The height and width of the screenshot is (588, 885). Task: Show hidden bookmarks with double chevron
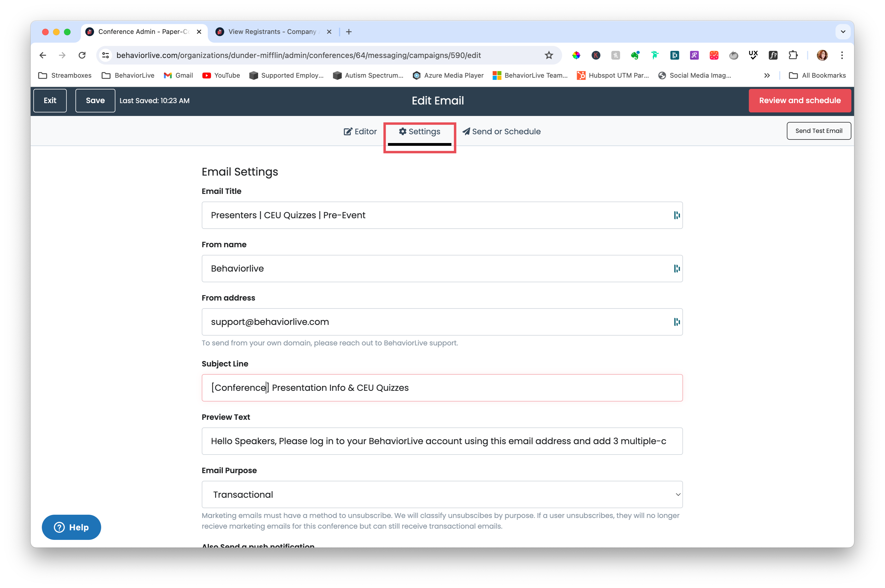(767, 75)
